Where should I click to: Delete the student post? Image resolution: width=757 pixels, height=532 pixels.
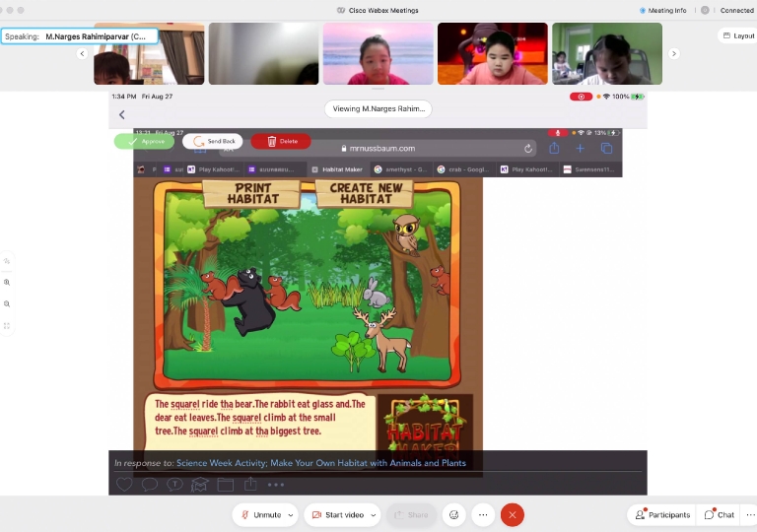point(281,141)
